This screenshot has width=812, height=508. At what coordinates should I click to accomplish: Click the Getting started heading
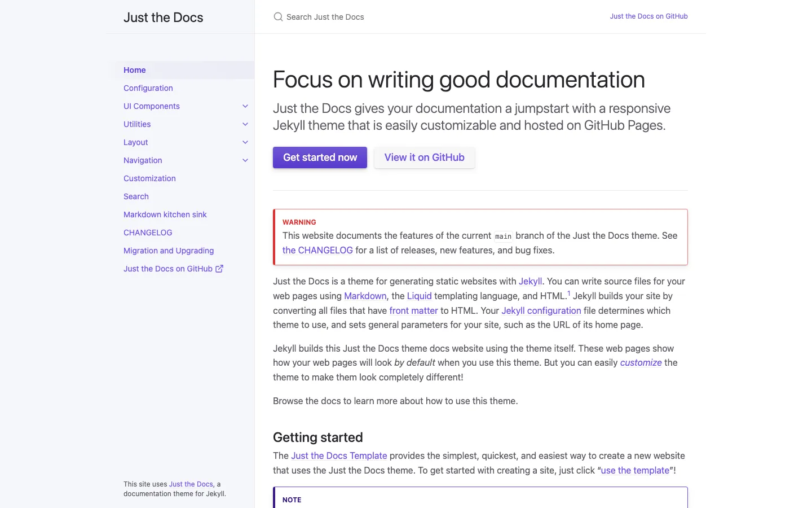click(317, 437)
